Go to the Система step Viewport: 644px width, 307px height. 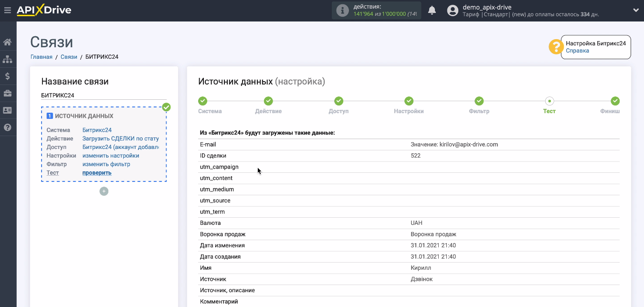click(x=210, y=111)
